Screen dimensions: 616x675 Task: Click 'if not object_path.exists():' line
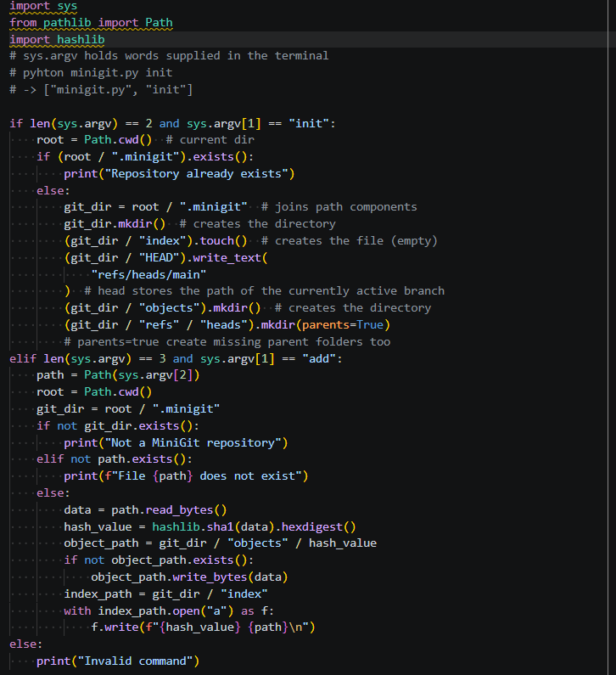(x=159, y=560)
